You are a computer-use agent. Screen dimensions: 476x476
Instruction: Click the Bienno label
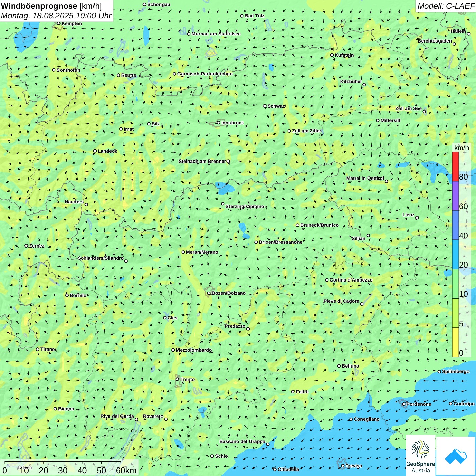(66, 409)
